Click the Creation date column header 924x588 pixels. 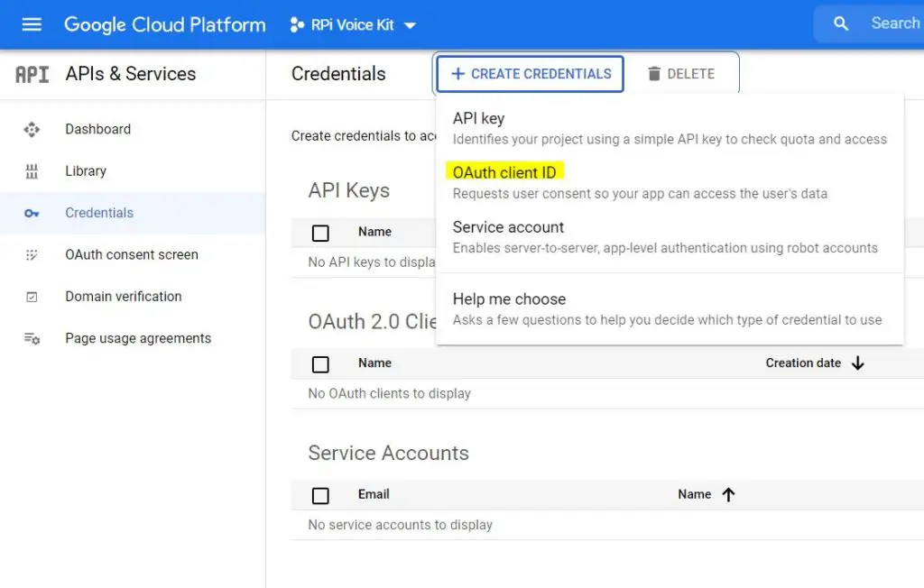[x=802, y=363]
